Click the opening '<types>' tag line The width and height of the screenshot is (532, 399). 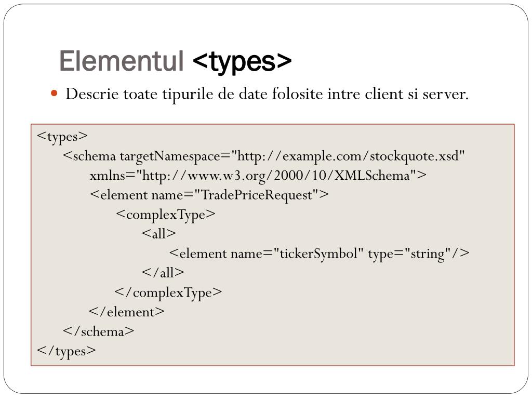pyautogui.click(x=62, y=137)
